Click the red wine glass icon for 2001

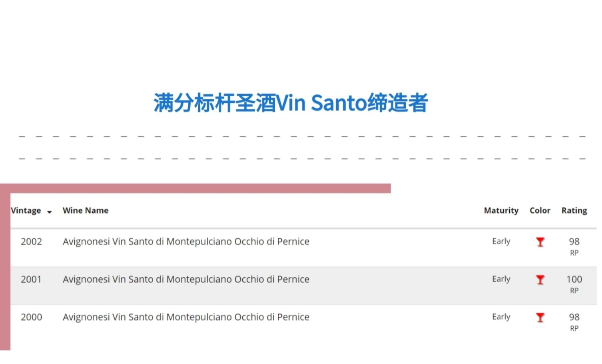pyautogui.click(x=540, y=280)
